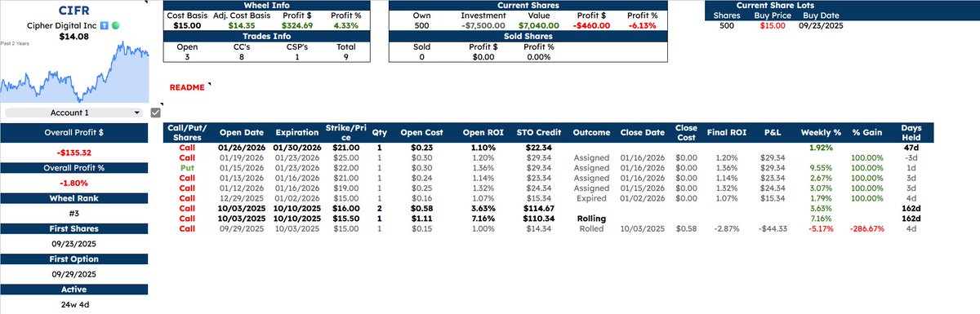Click the Open Date column header
Viewport: 980px width, 314px height.
pyautogui.click(x=242, y=132)
